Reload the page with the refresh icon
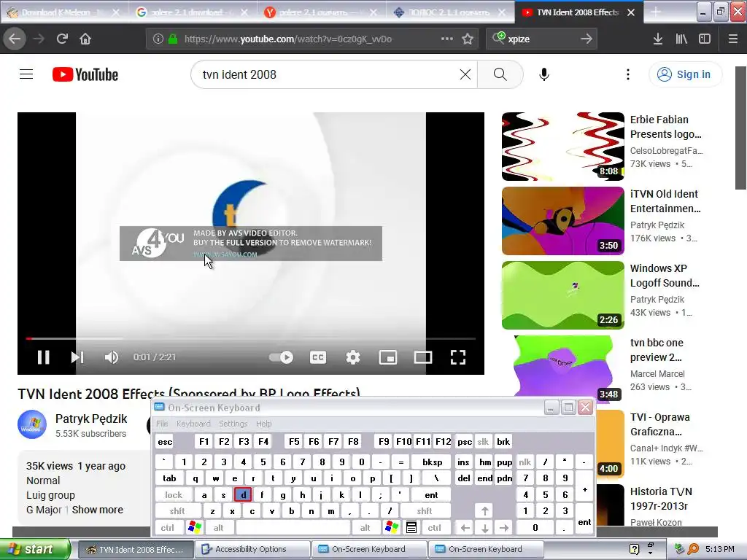 [x=62, y=39]
